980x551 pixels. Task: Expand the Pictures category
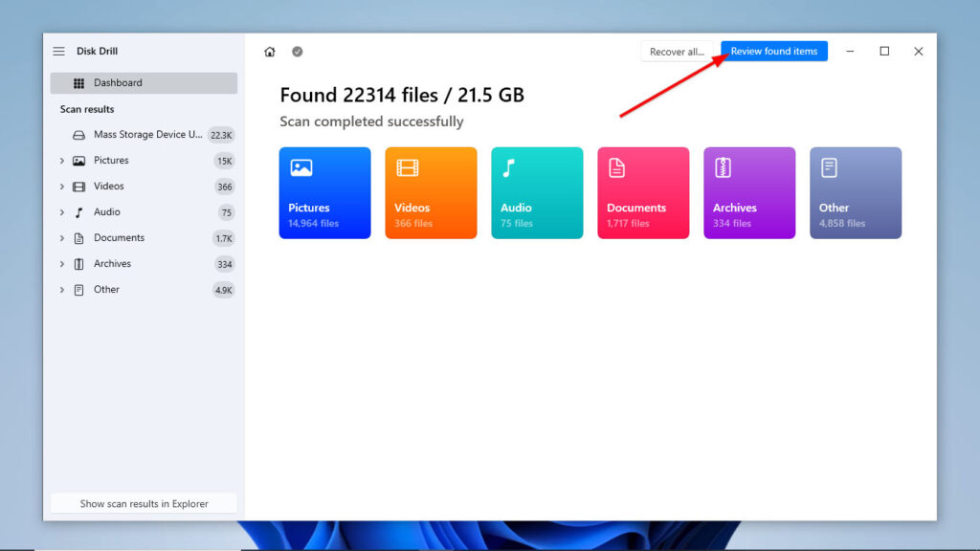pos(61,160)
